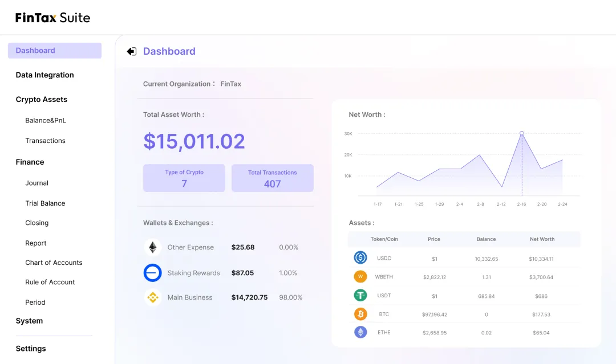Click the Net Worth column header
Viewport: 616px width, 364px height.
542,239
